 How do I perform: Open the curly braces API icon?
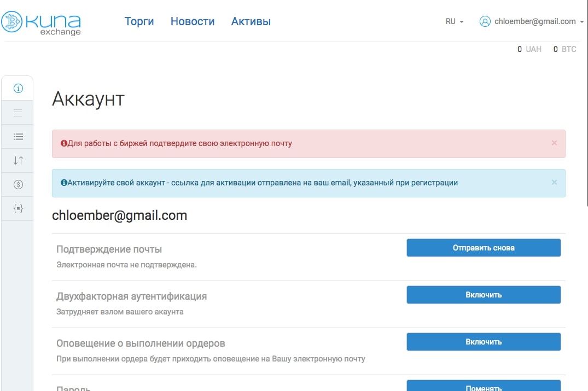coord(18,208)
